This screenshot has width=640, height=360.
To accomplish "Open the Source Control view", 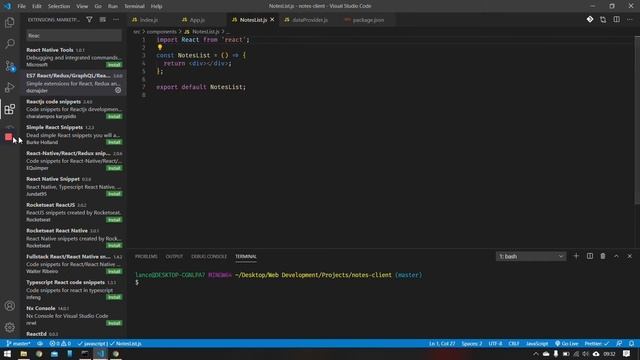I will pos(10,66).
